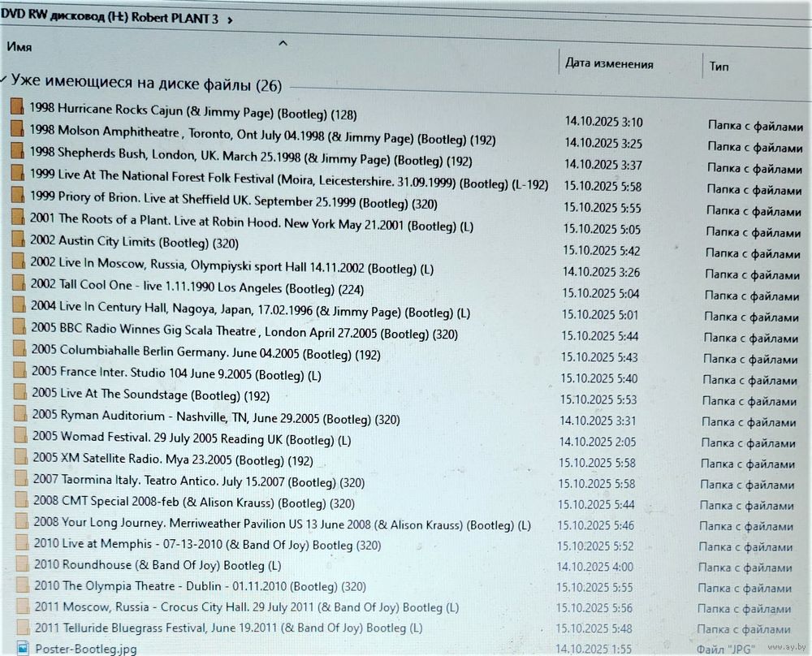The width and height of the screenshot is (812, 656).
Task: Click folder icon of 1998 Hurricane Rocks Cajun
Action: coord(17,108)
